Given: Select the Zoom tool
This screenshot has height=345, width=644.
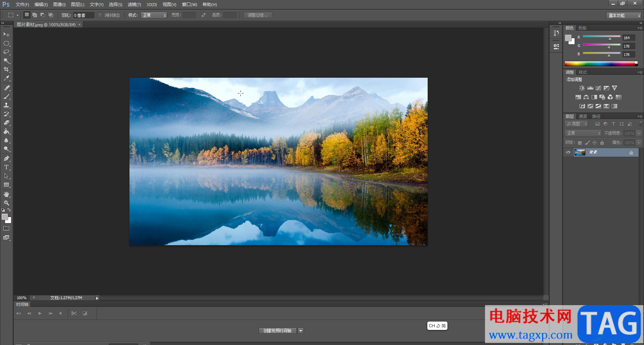Looking at the screenshot, I should (6, 203).
